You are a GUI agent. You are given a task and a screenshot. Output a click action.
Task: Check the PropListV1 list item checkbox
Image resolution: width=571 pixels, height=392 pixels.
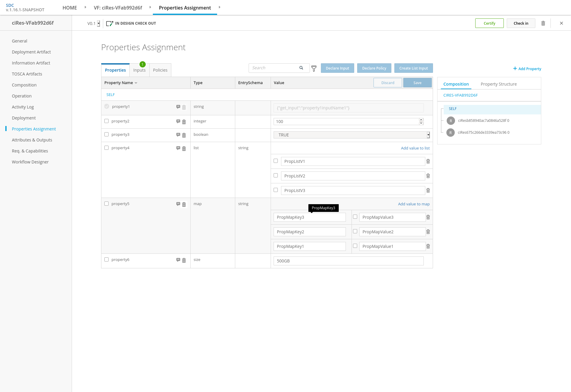(x=276, y=161)
